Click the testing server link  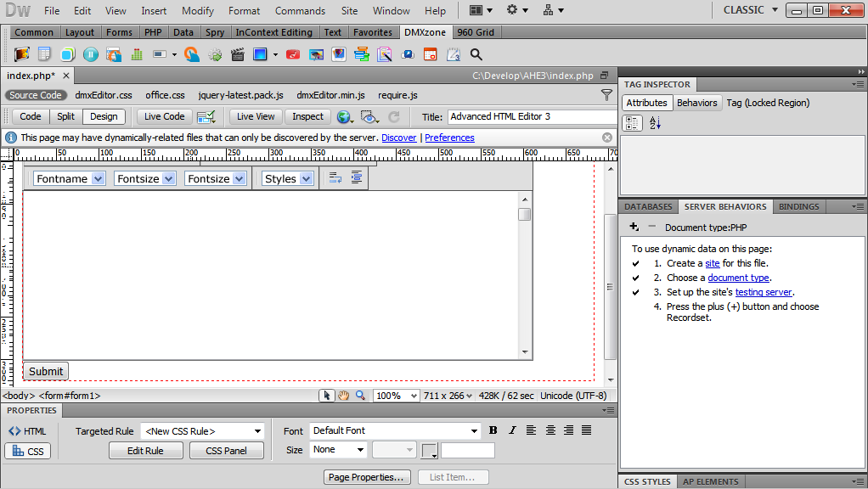[764, 292]
